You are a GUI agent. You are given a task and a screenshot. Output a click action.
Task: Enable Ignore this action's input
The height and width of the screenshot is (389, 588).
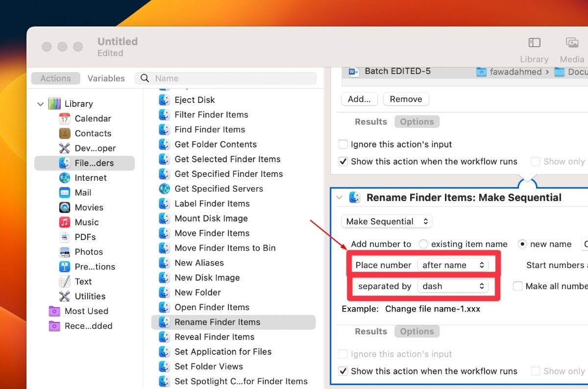click(343, 144)
